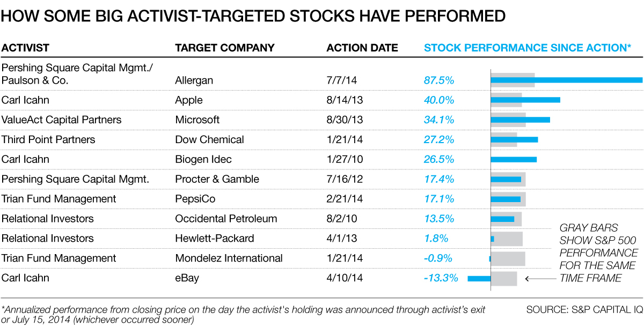Click the arrow pointing at the gray bar

coord(540,278)
